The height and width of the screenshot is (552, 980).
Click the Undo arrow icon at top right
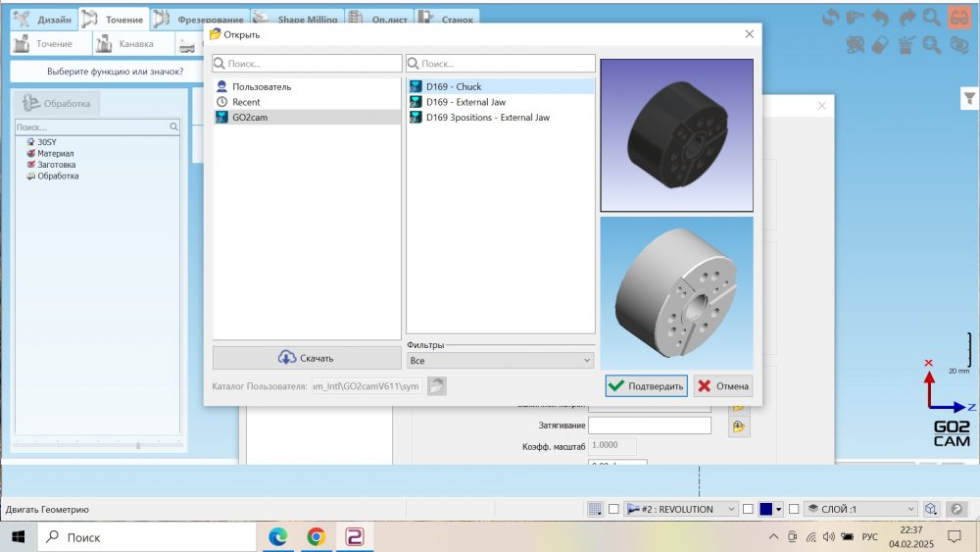point(880,18)
